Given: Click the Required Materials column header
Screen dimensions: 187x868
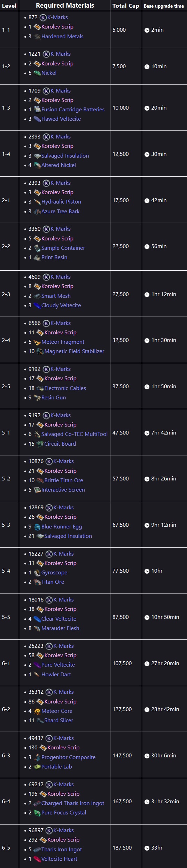Looking at the screenshot, I should [x=65, y=6].
